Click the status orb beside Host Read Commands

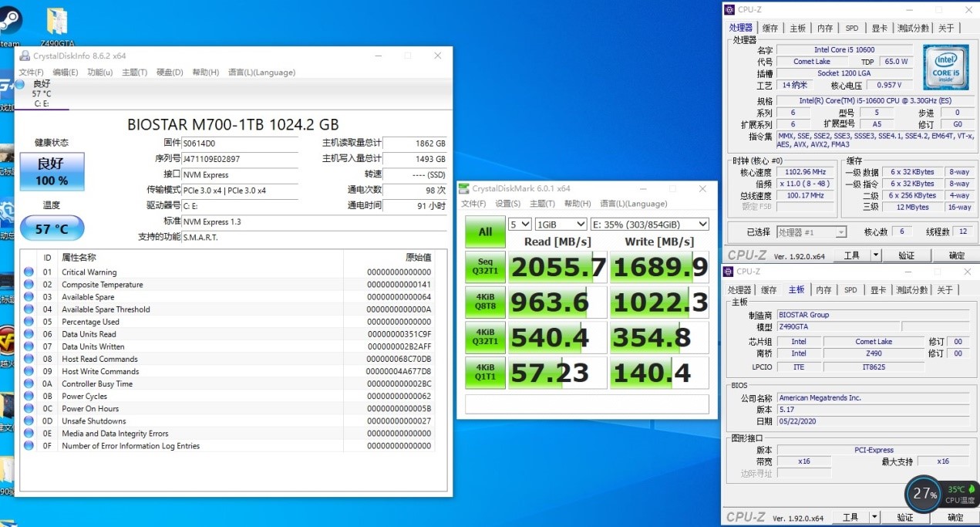29,359
